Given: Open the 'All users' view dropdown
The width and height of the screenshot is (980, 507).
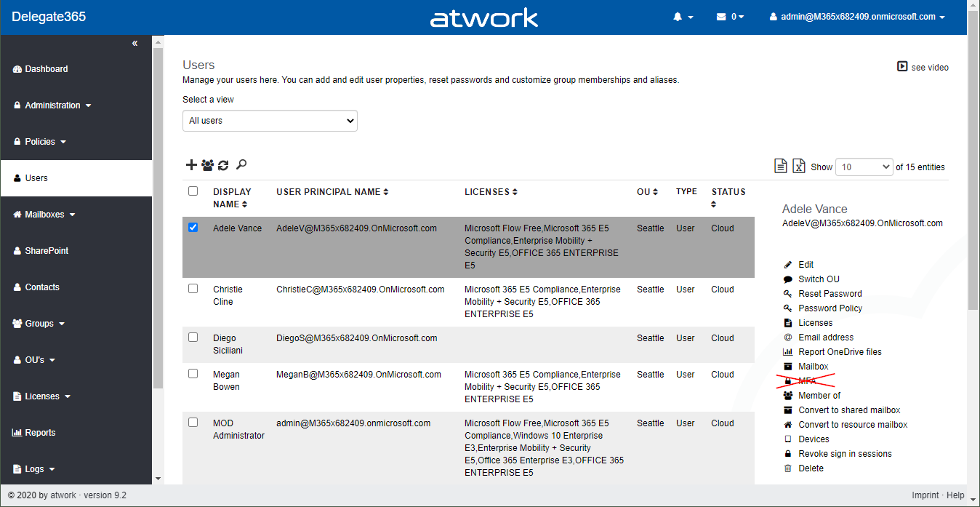Looking at the screenshot, I should pyautogui.click(x=270, y=121).
